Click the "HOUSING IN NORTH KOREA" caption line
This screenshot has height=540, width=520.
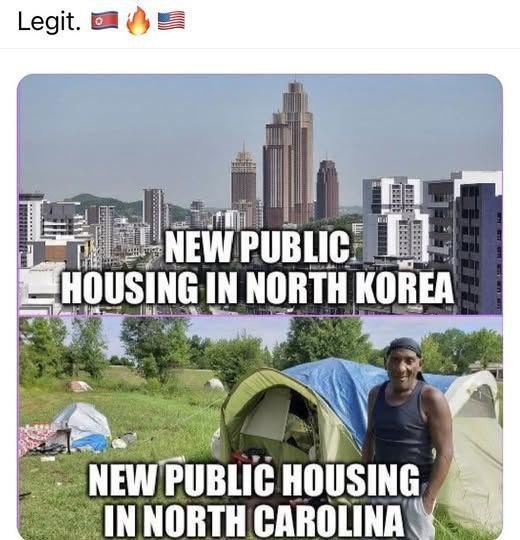[257, 288]
